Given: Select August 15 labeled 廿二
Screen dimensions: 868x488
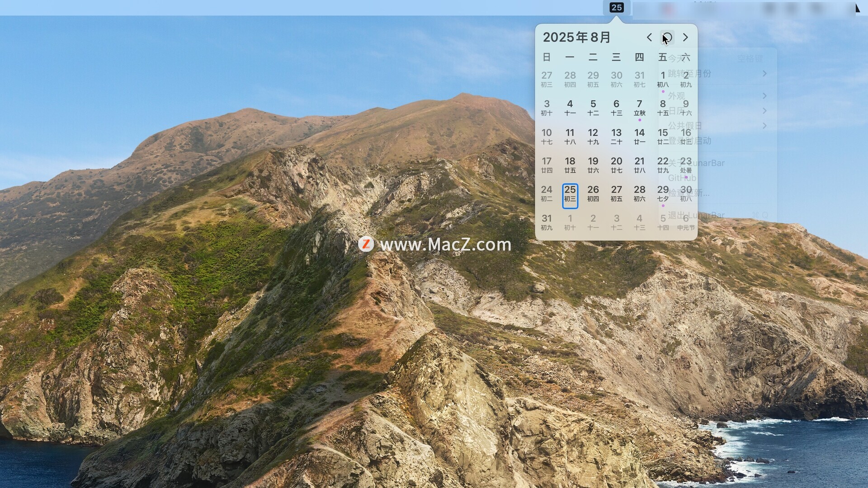Looking at the screenshot, I should (x=663, y=137).
